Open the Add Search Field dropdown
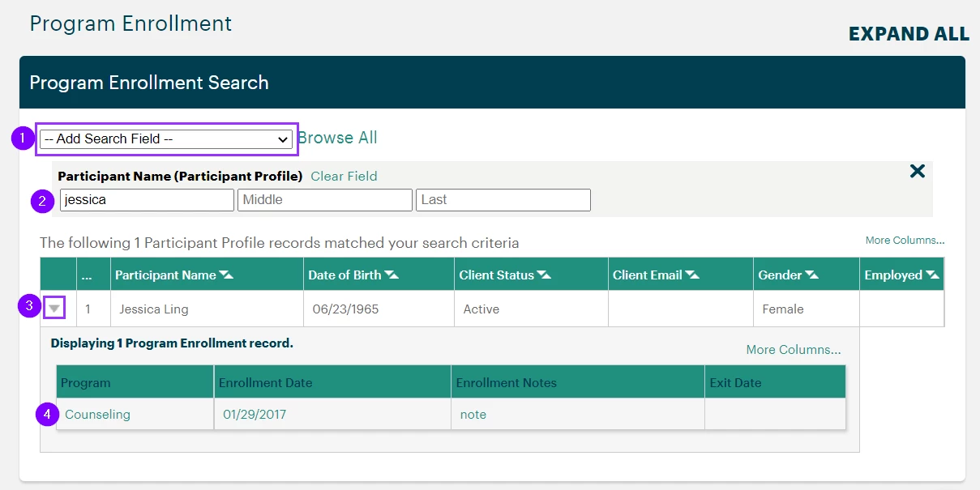 [x=167, y=139]
